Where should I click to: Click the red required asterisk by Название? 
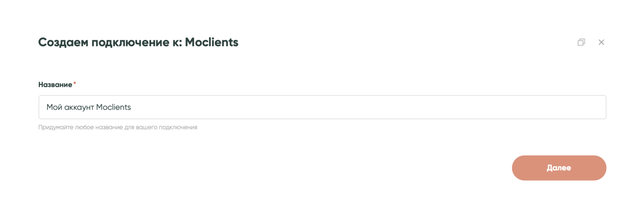point(74,83)
